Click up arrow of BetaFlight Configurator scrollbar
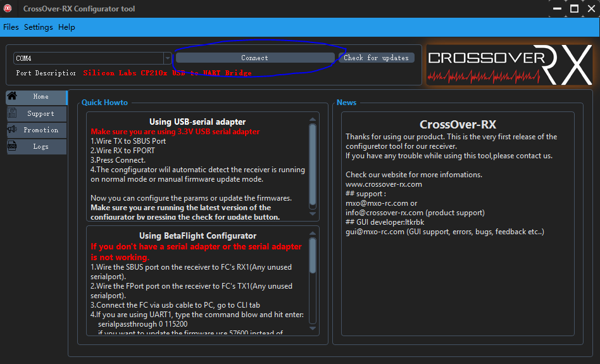 pos(313,233)
